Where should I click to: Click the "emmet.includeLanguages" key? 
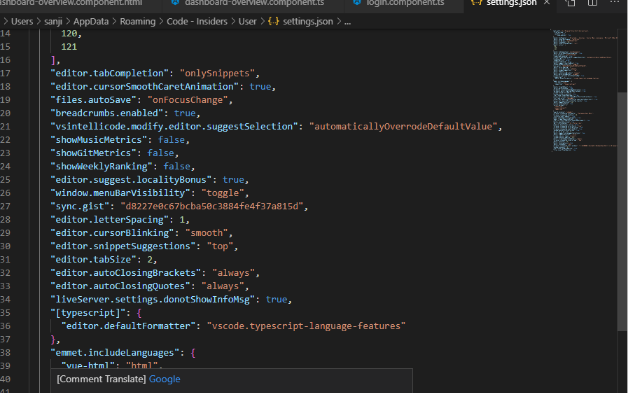pos(115,353)
